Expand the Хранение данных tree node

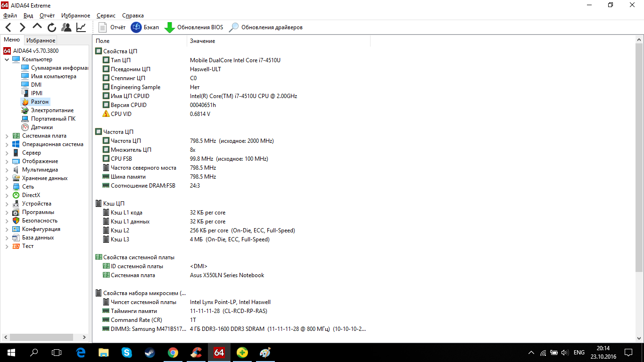point(7,178)
